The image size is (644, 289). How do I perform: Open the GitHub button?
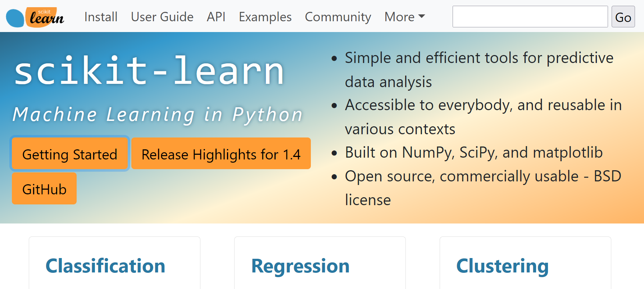pos(44,189)
